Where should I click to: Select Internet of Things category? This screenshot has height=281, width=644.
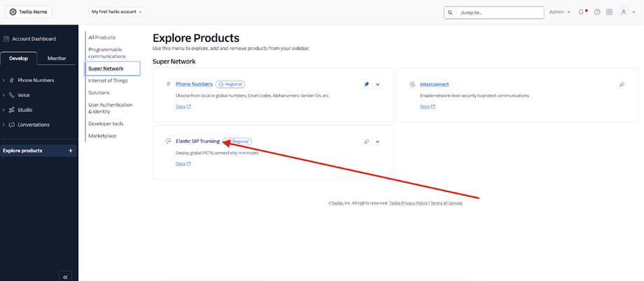108,81
